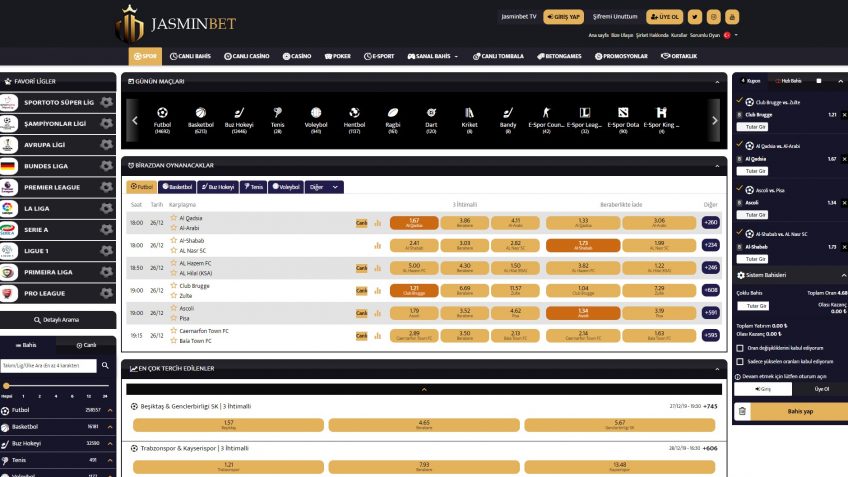Favorite Al Qadsia with the star icon
The image size is (848, 477).
174,218
